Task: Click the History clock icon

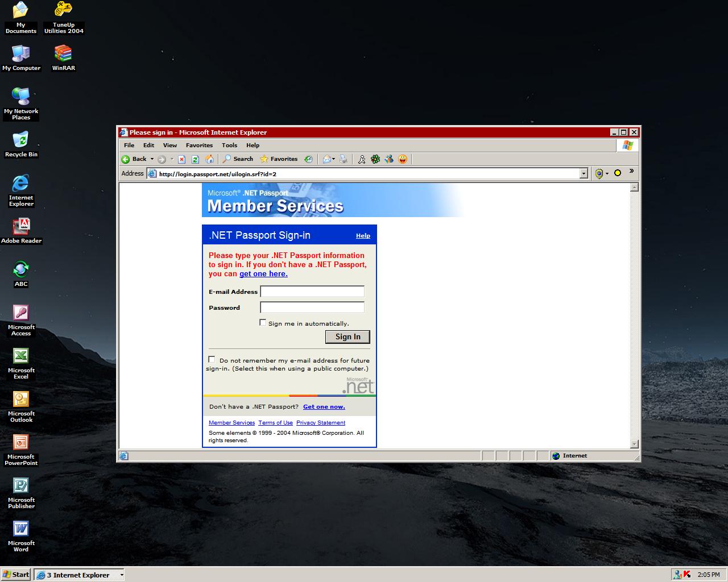Action: pos(308,159)
